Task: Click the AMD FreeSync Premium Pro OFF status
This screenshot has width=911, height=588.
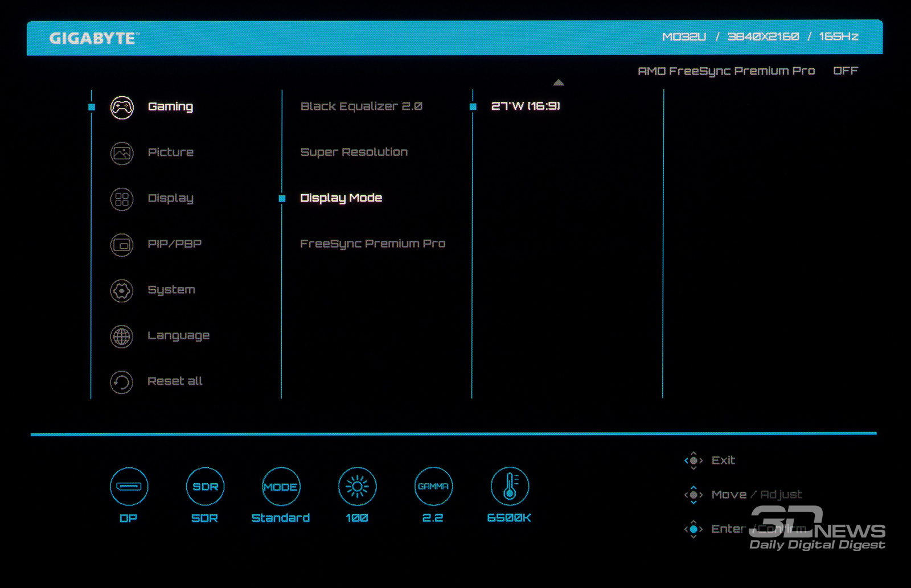Action: 748,71
